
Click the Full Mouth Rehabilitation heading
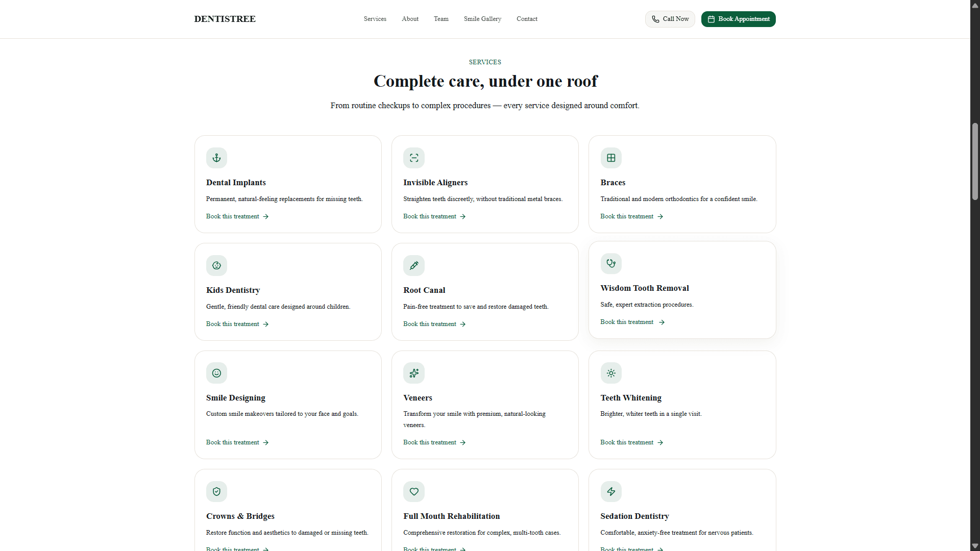[x=452, y=516]
